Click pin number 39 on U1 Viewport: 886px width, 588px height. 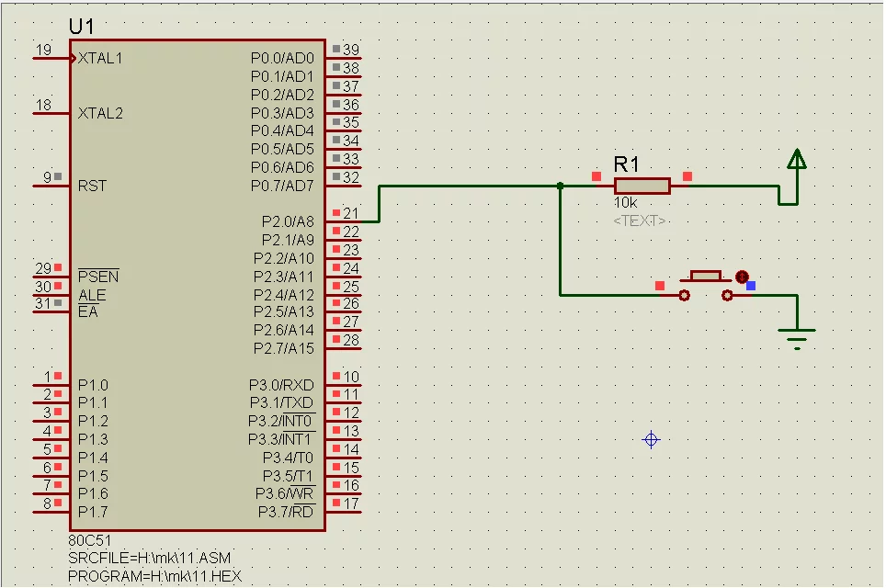(351, 49)
